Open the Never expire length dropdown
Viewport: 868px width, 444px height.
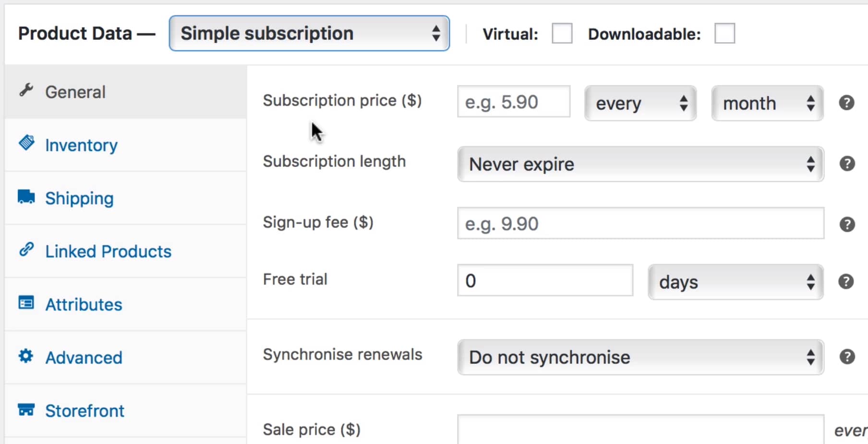(640, 164)
